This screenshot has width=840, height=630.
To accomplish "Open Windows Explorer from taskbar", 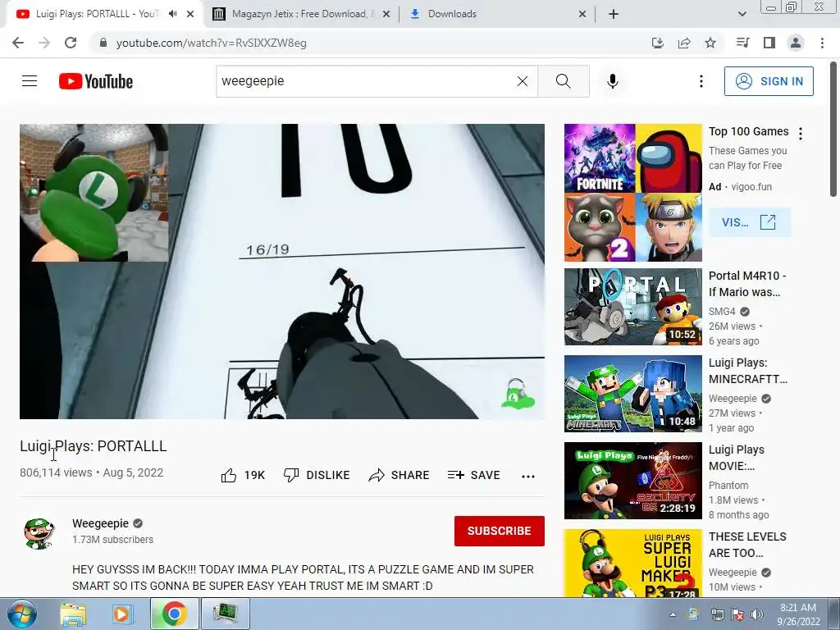I will click(x=73, y=614).
